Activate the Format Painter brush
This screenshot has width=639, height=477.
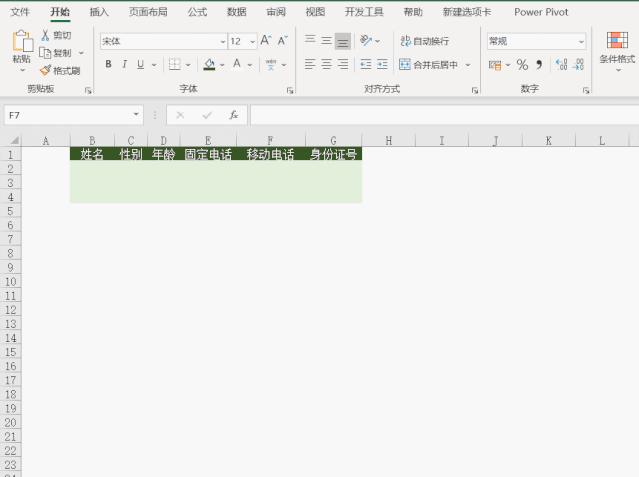pos(45,71)
